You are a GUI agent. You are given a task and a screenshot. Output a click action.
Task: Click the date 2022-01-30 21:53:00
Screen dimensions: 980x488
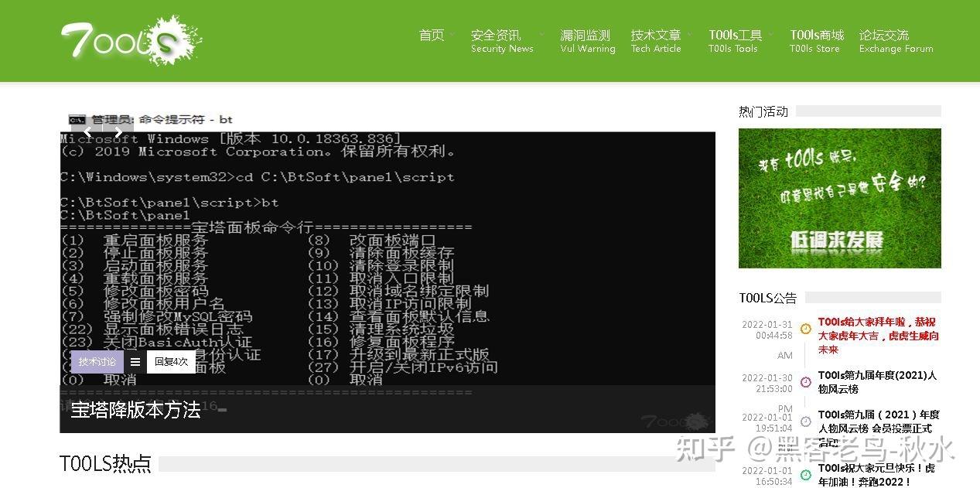pos(767,384)
